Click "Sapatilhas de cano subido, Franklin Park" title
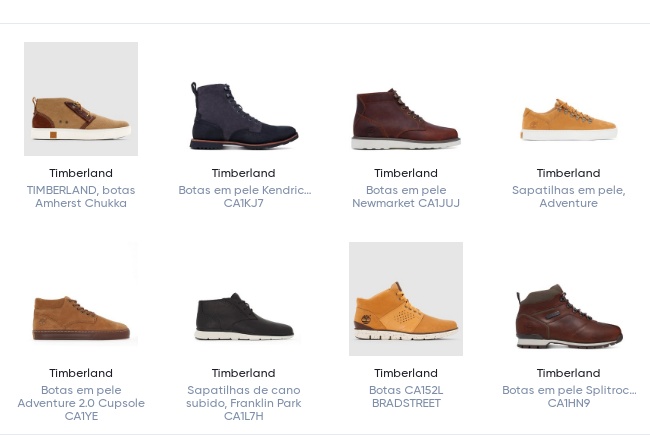The height and width of the screenshot is (435, 650). click(243, 403)
